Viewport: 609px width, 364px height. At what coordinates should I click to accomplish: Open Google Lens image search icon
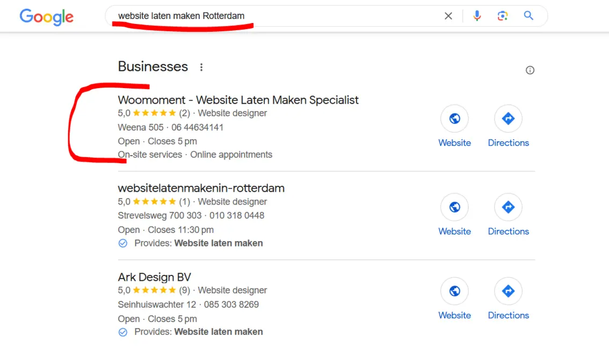pos(503,16)
